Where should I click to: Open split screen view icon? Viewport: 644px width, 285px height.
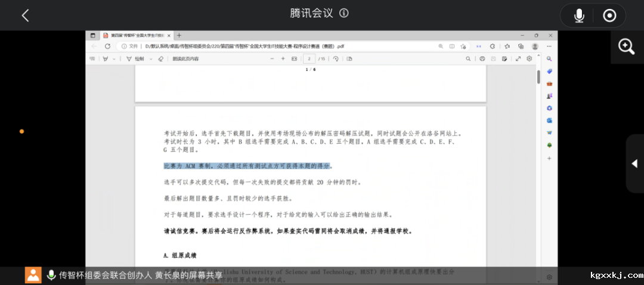[x=452, y=47]
